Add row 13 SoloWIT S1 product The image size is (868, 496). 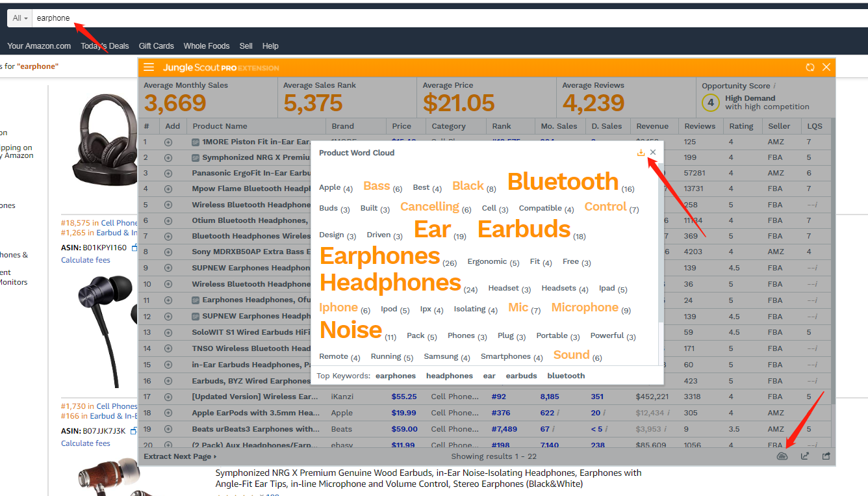[168, 333]
